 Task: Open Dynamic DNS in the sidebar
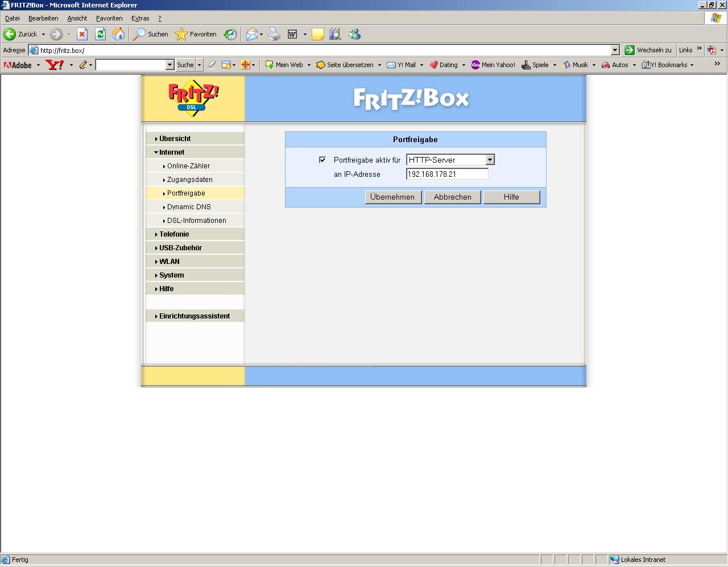189,207
